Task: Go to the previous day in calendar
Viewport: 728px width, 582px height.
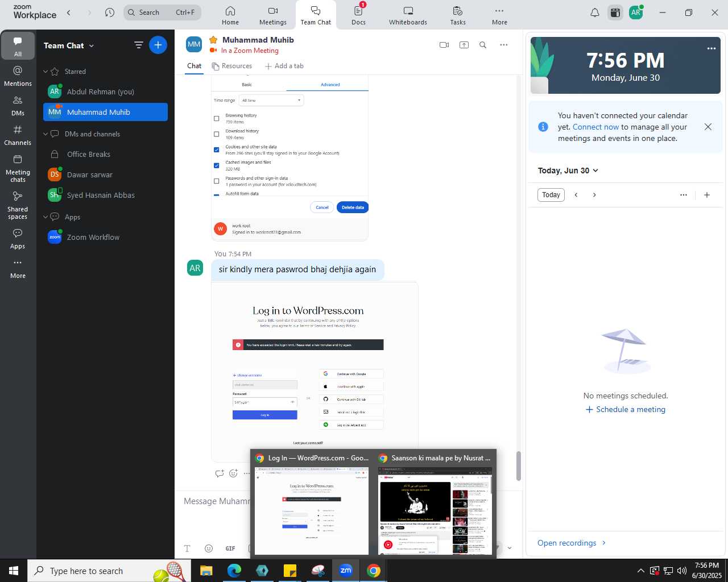Action: point(576,195)
